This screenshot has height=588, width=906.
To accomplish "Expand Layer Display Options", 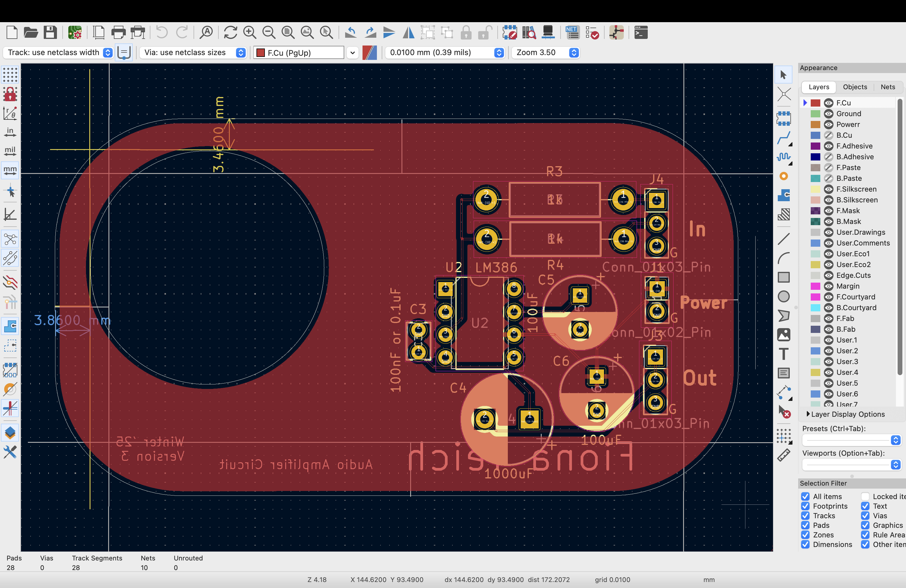I will (x=845, y=414).
